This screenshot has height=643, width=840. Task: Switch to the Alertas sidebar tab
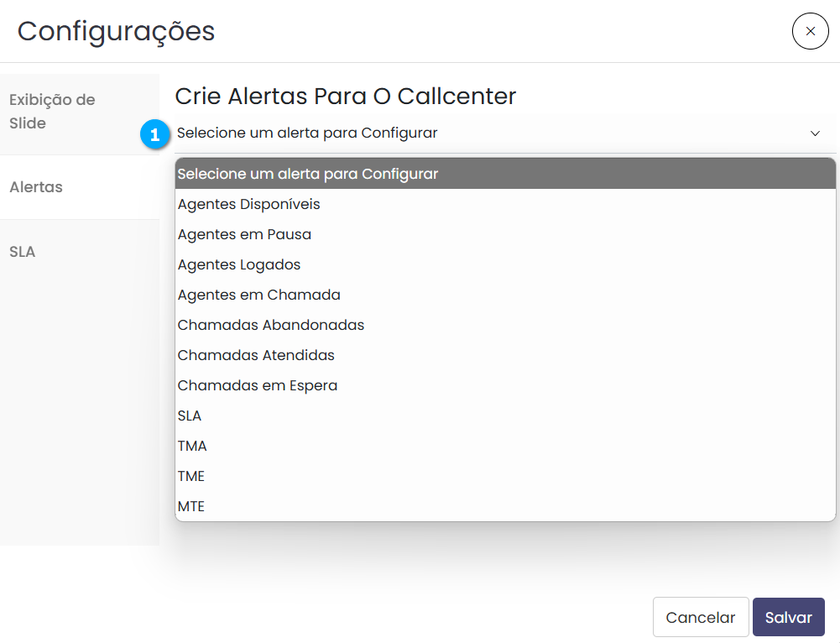[x=36, y=187]
